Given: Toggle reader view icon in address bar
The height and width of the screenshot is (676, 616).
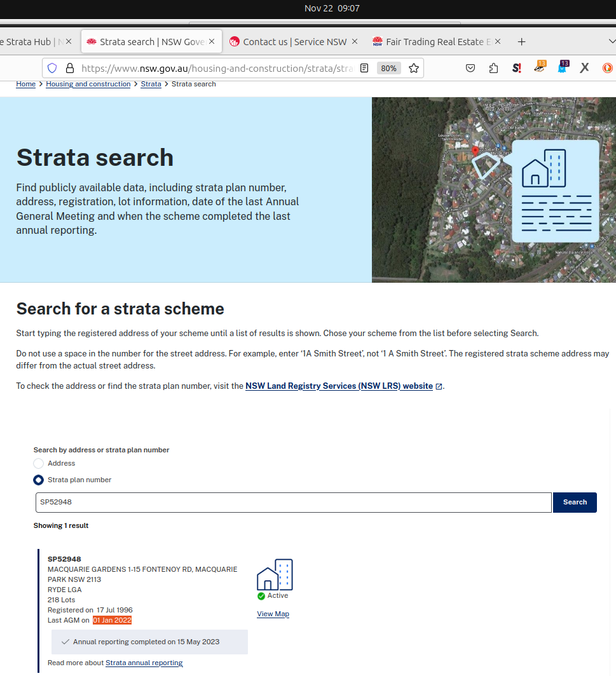Looking at the screenshot, I should point(364,68).
